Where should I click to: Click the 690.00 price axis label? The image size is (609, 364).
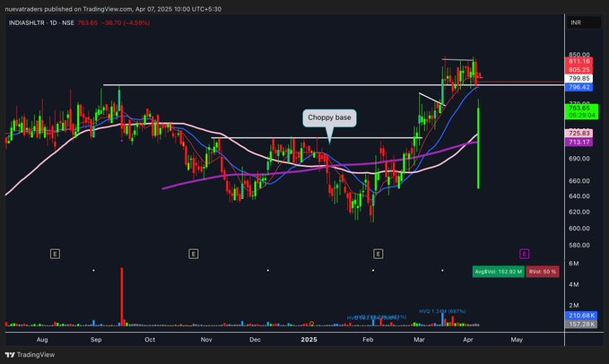click(x=579, y=159)
